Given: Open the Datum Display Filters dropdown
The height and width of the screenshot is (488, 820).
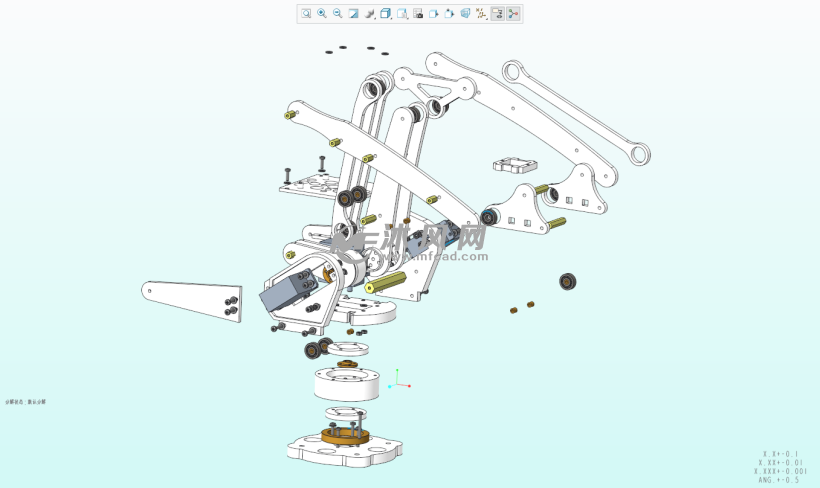Looking at the screenshot, I should [x=481, y=14].
